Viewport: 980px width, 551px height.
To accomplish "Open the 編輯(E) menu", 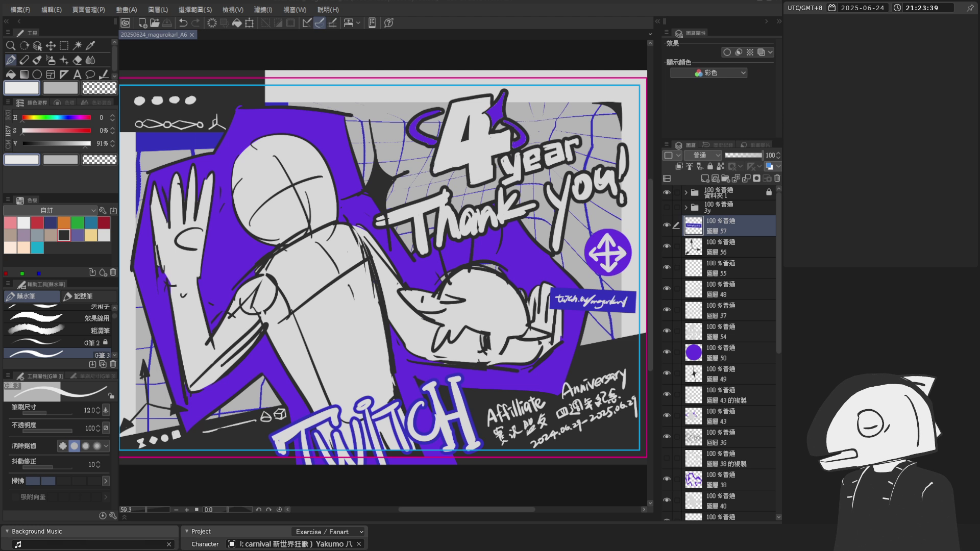I will [51, 10].
